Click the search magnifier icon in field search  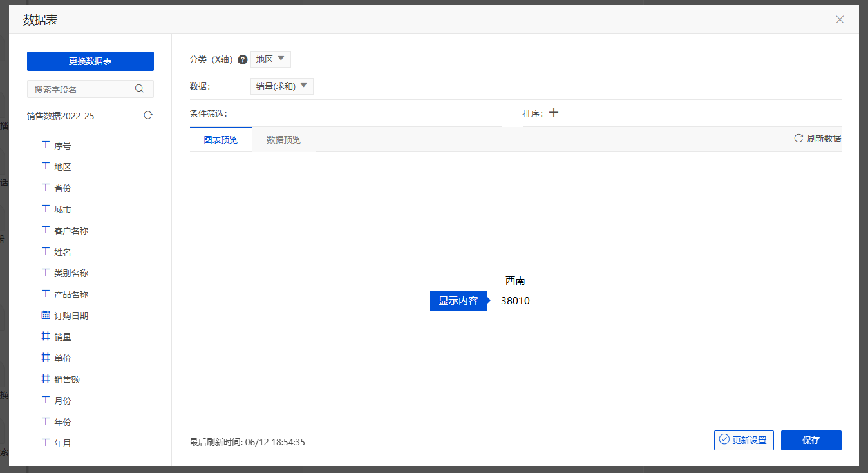pos(139,89)
